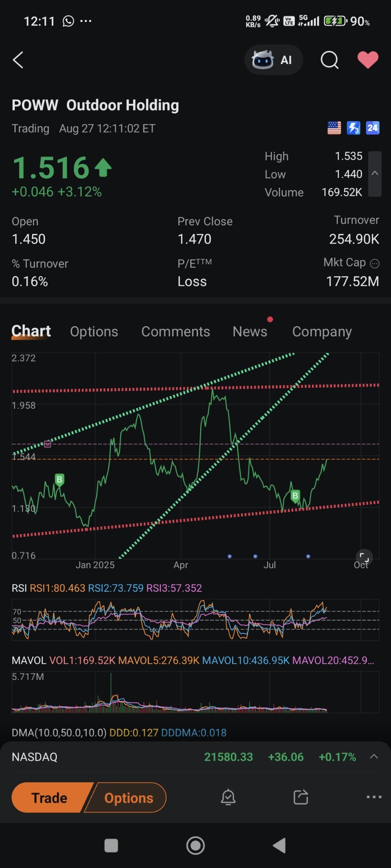
Task: Set a price alert with bell icon
Action: coord(228,797)
